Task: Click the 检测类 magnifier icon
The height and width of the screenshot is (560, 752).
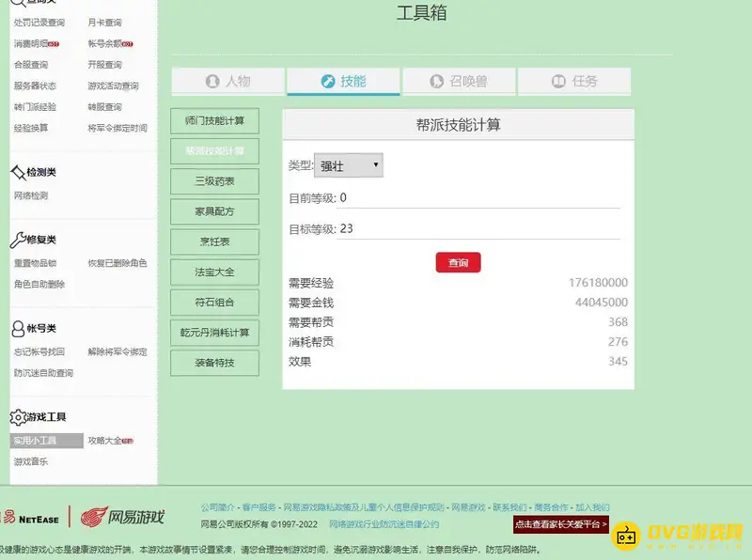Action: coord(18,172)
